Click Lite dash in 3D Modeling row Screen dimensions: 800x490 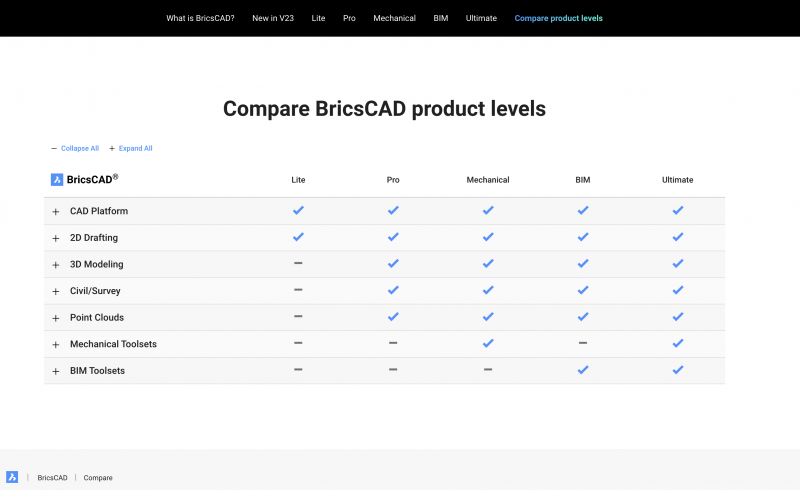(298, 263)
